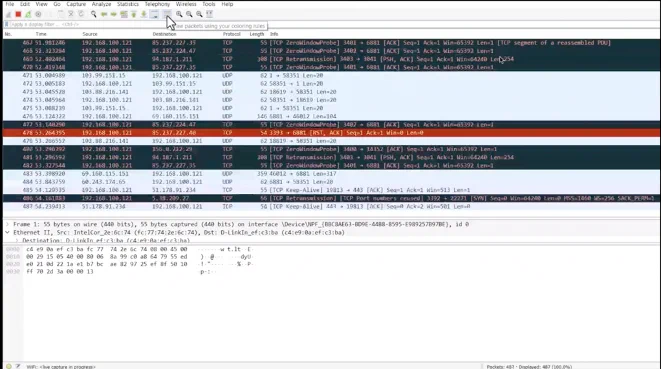Jump to the last packet icon
Viewport: 662px width, 370px height.
pyautogui.click(x=144, y=14)
